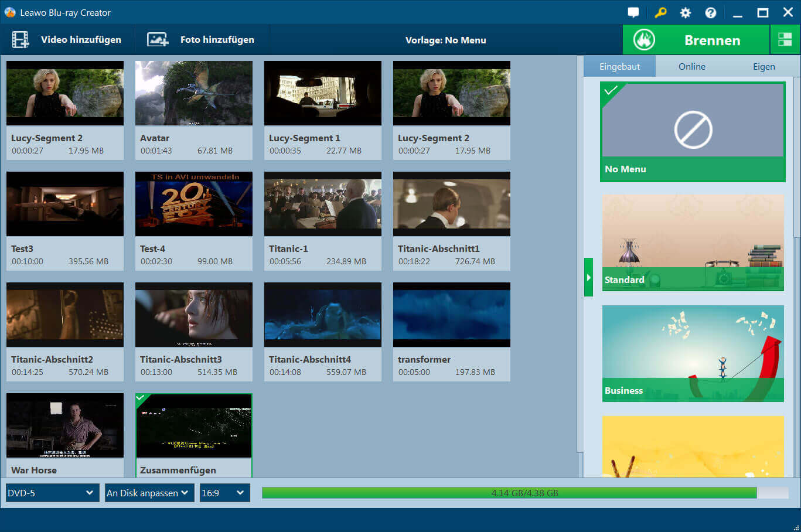
Task: Click the Lucy-Segment 1 title text
Action: [305, 138]
